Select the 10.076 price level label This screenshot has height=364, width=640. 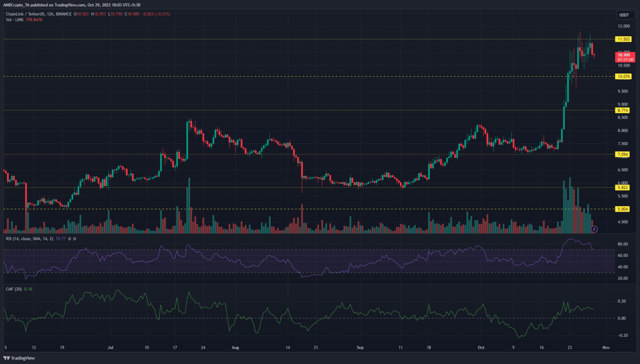coord(623,77)
